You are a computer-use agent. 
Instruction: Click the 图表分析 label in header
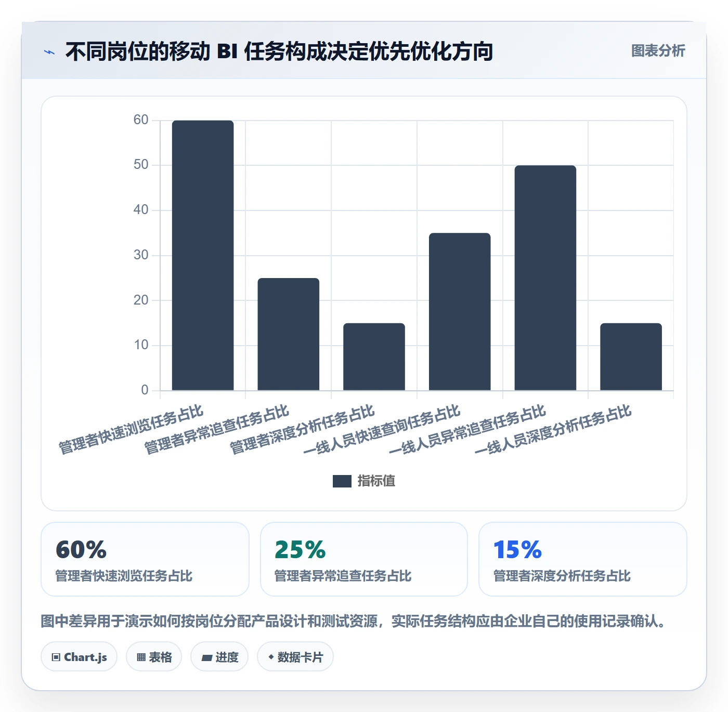658,51
